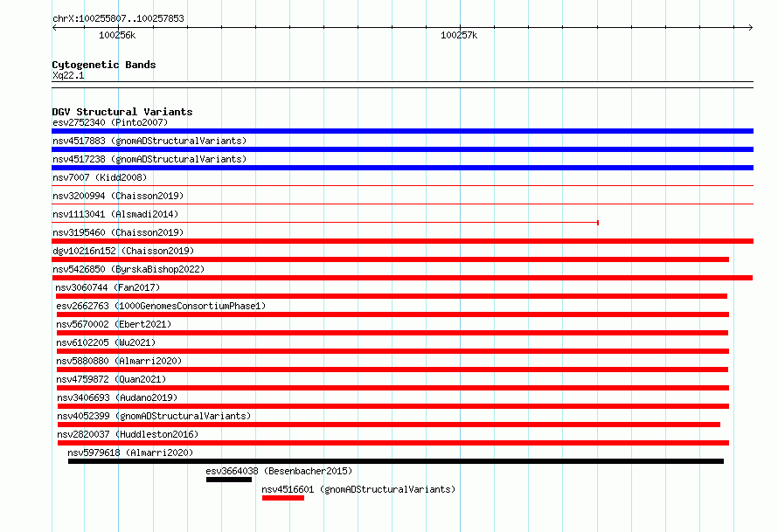Click the thin red line for nsv7007
Screen dimensions: 778x532
tap(402, 186)
